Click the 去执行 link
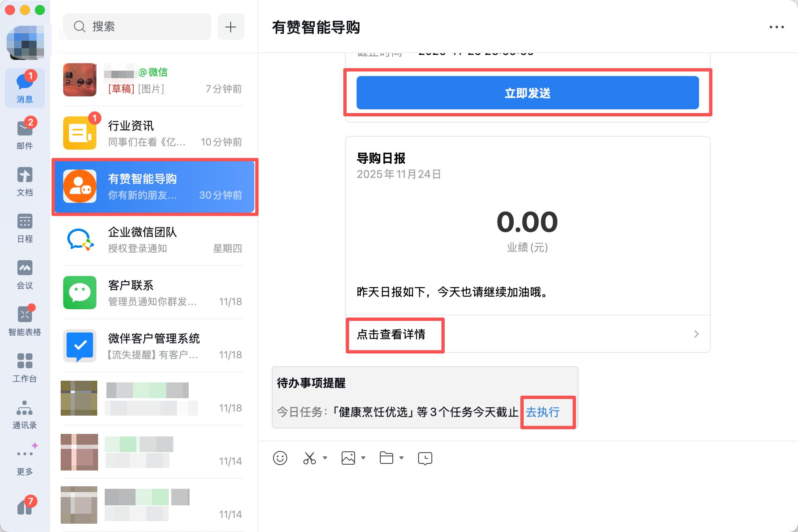Image resolution: width=798 pixels, height=532 pixels. coord(542,412)
